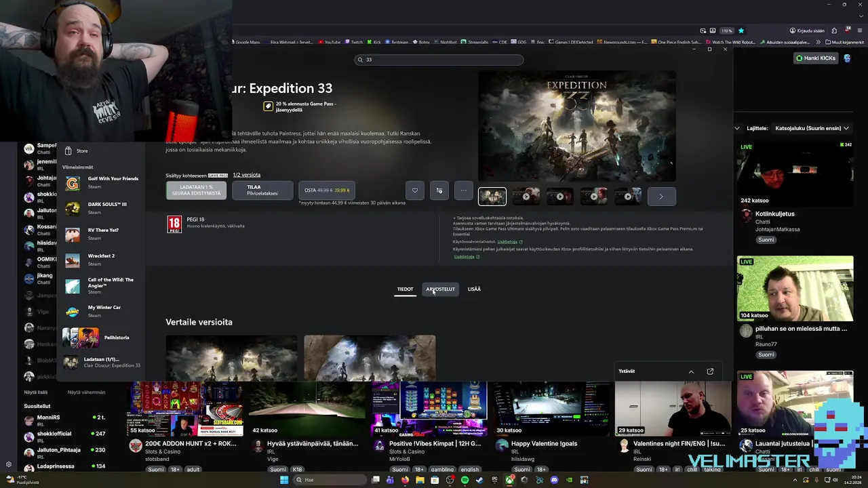The width and height of the screenshot is (868, 488).
Task: Switch to the LISÄÄ tab
Action: pyautogui.click(x=474, y=289)
